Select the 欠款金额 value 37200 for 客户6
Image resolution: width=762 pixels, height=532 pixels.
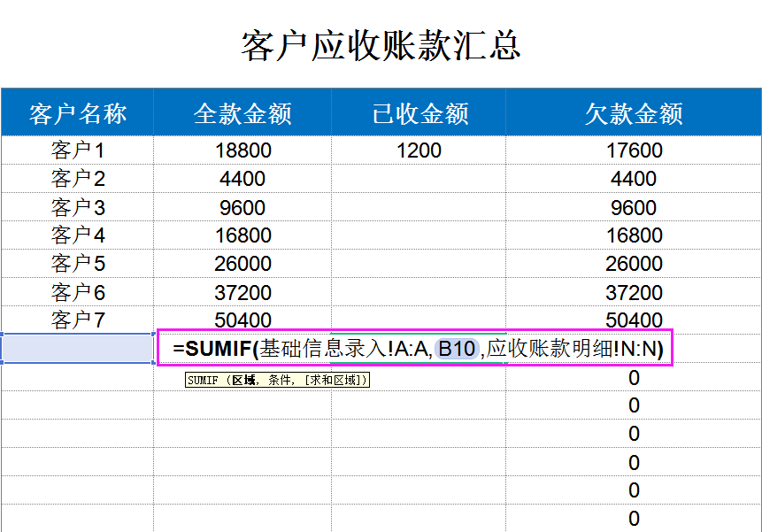coord(634,292)
